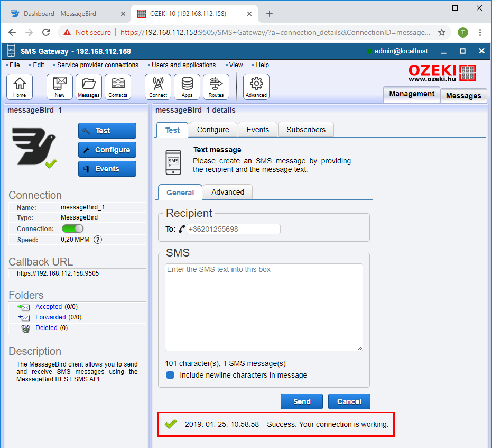Toggle Include newline characters checkbox
This screenshot has height=448, width=492.
(170, 375)
